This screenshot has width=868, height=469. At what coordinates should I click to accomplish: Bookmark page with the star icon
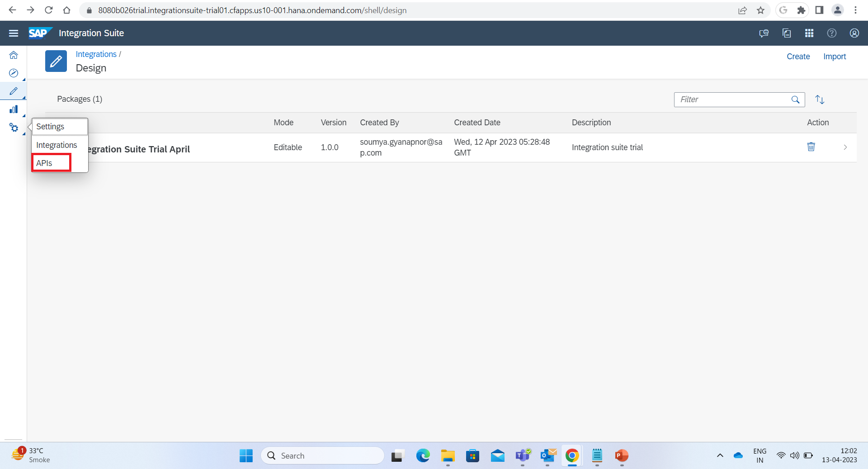(x=760, y=10)
